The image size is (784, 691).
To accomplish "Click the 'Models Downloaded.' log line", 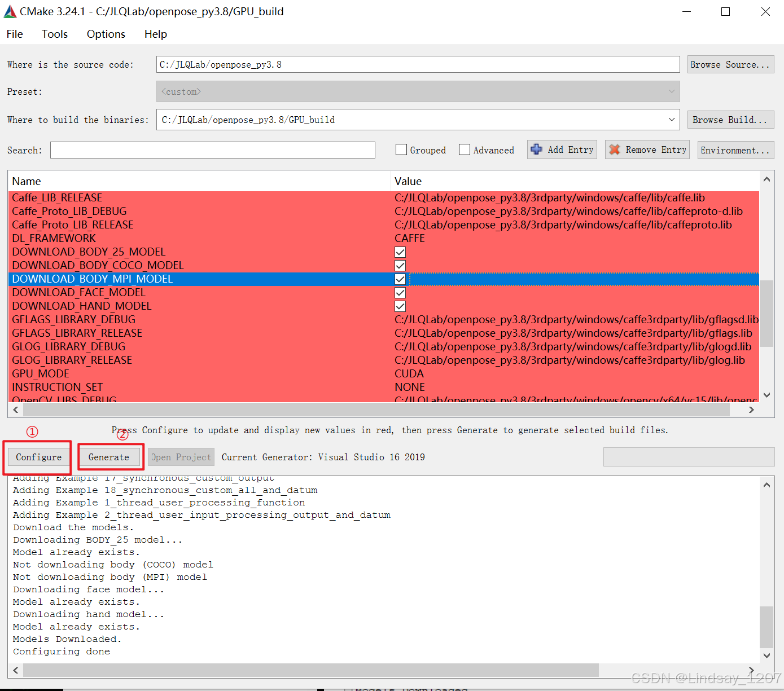I will (x=67, y=639).
